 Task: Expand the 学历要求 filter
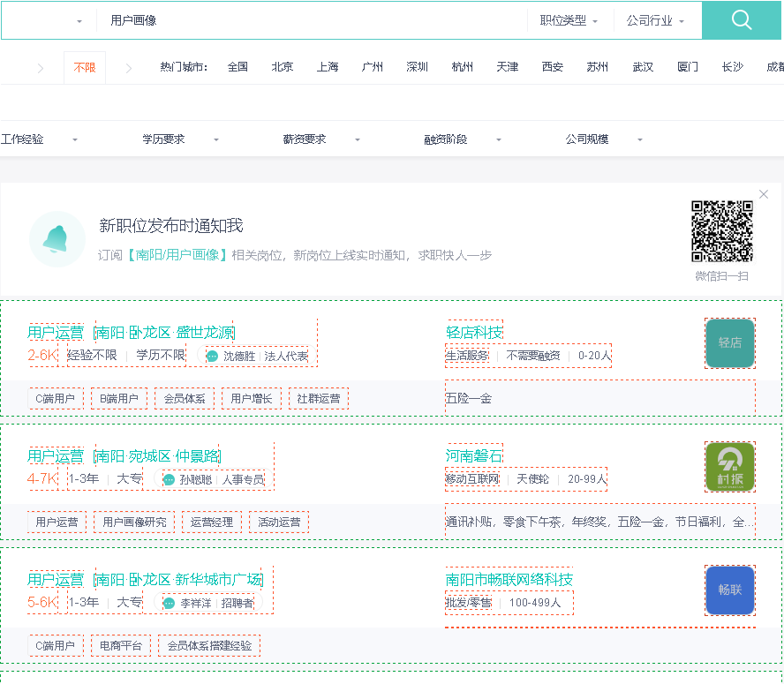coord(180,139)
